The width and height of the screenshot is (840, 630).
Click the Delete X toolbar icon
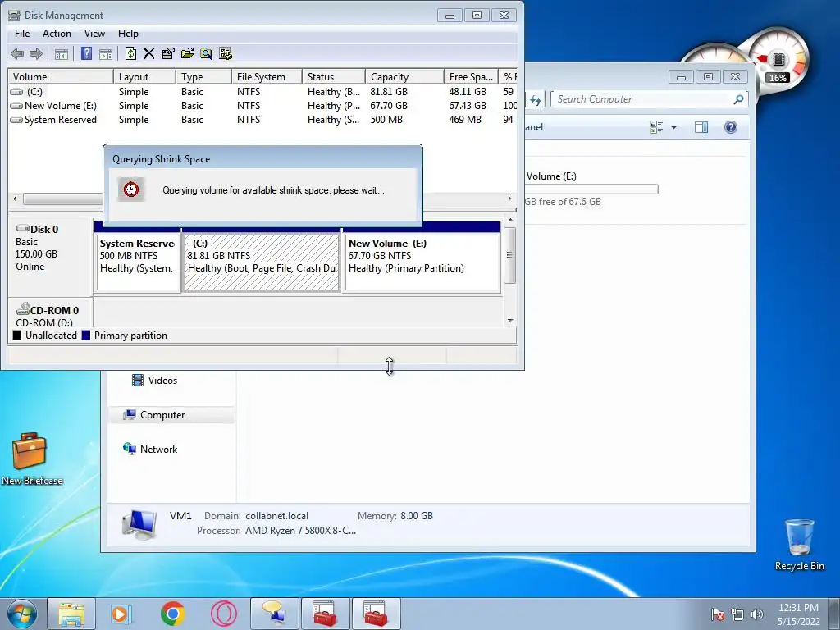tap(149, 53)
